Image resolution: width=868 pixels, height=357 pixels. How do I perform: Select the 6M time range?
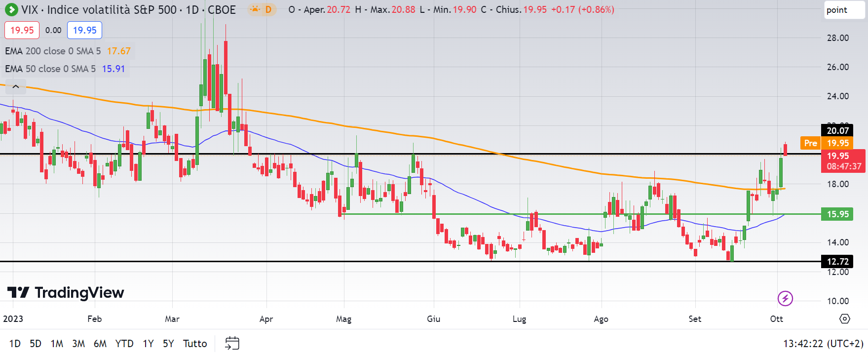pyautogui.click(x=100, y=344)
